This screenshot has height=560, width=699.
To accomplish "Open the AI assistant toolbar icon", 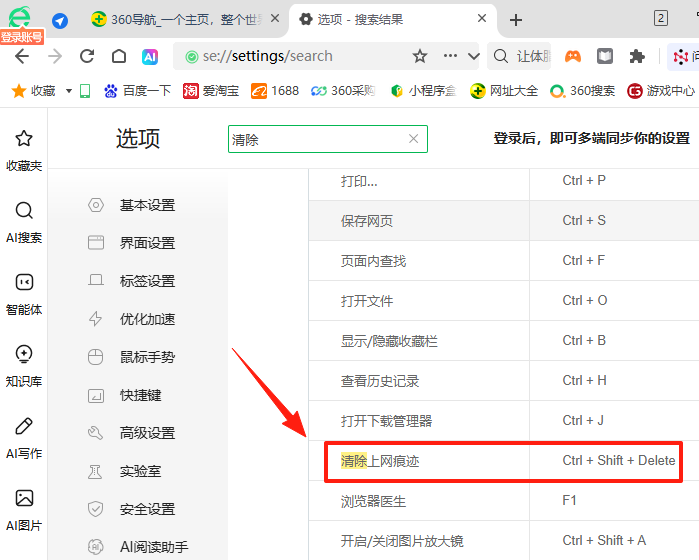I will coord(150,57).
